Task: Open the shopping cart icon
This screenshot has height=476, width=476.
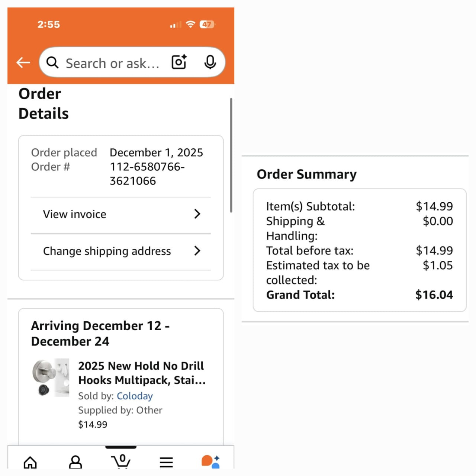Action: 121,461
